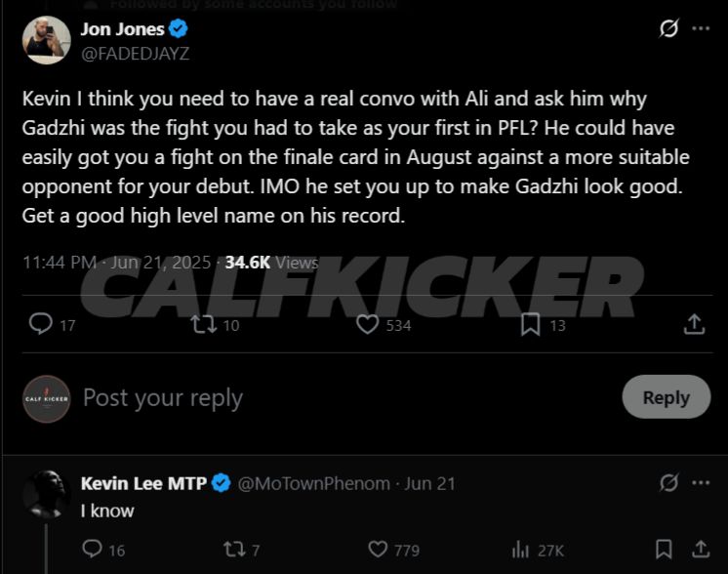This screenshot has width=728, height=574.
Task: Open Jon Jones's profile picture
Action: 46,40
